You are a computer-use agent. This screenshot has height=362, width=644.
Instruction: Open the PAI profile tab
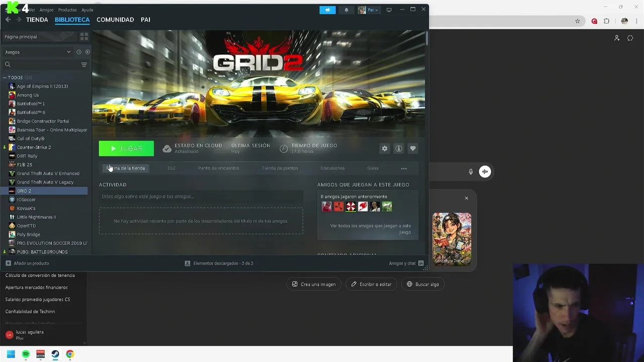click(x=145, y=20)
